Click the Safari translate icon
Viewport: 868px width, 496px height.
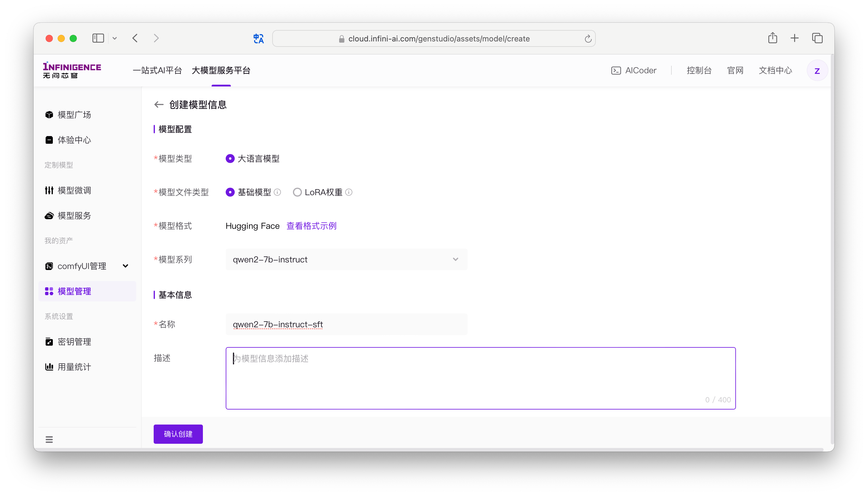tap(259, 38)
